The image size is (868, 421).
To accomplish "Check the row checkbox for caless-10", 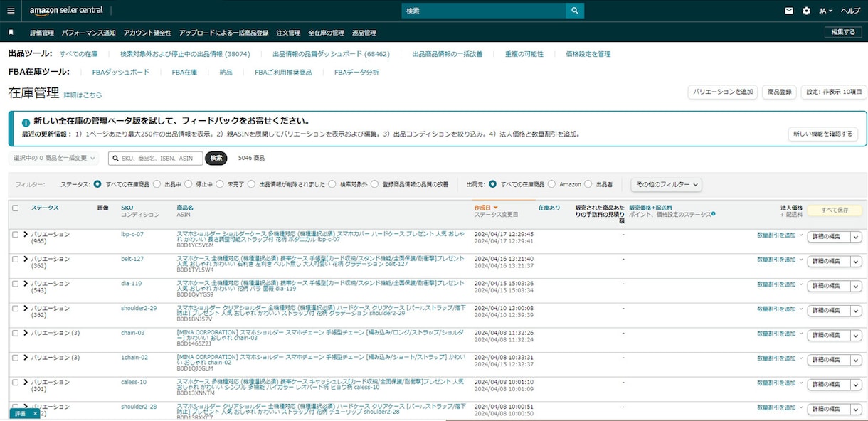I will point(16,382).
